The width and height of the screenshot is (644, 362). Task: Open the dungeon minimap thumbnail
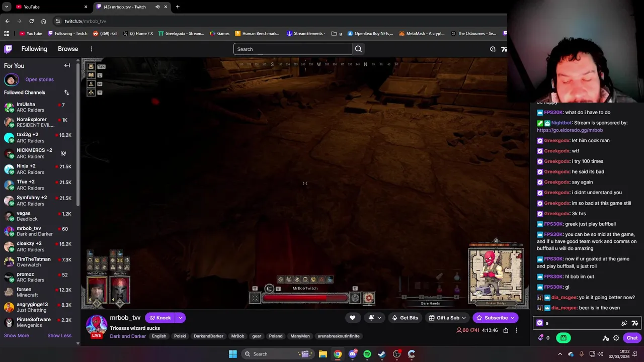click(496, 276)
